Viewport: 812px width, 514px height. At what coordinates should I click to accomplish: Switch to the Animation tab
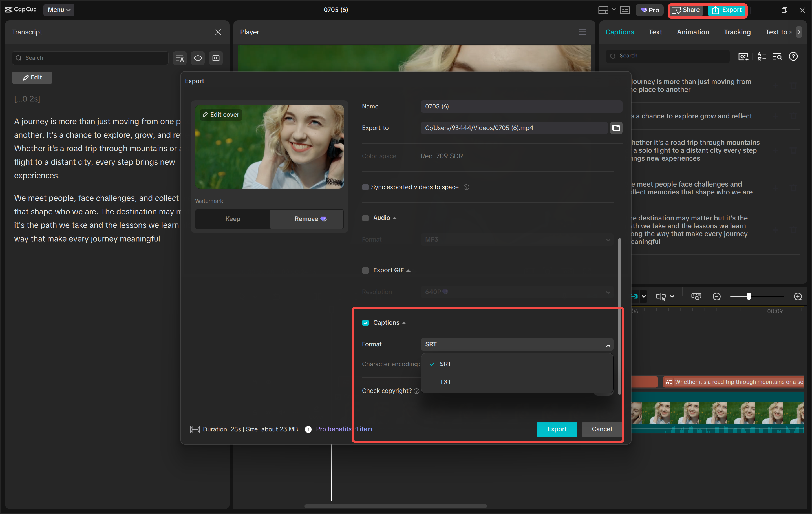pos(693,32)
